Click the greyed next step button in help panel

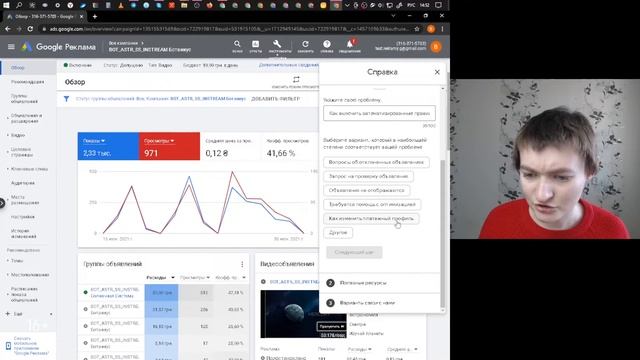point(354,252)
